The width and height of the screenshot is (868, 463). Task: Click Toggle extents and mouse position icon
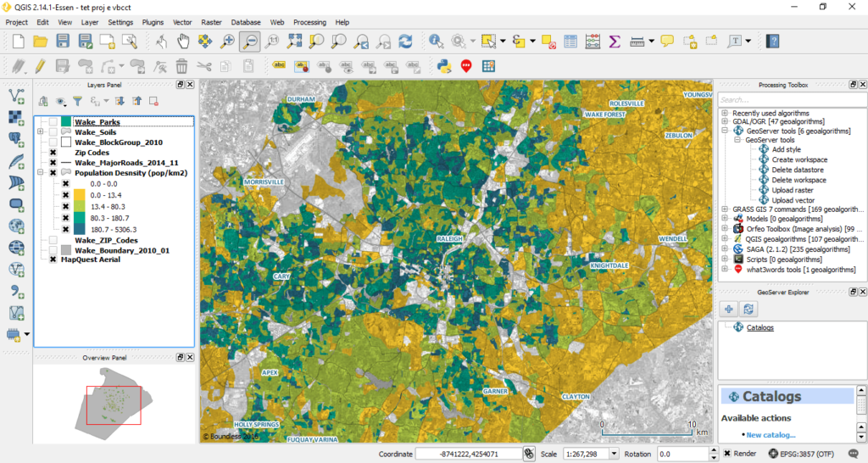coord(529,454)
